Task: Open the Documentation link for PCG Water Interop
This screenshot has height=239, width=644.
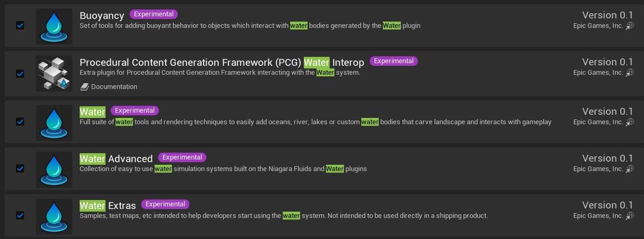Action: (114, 87)
